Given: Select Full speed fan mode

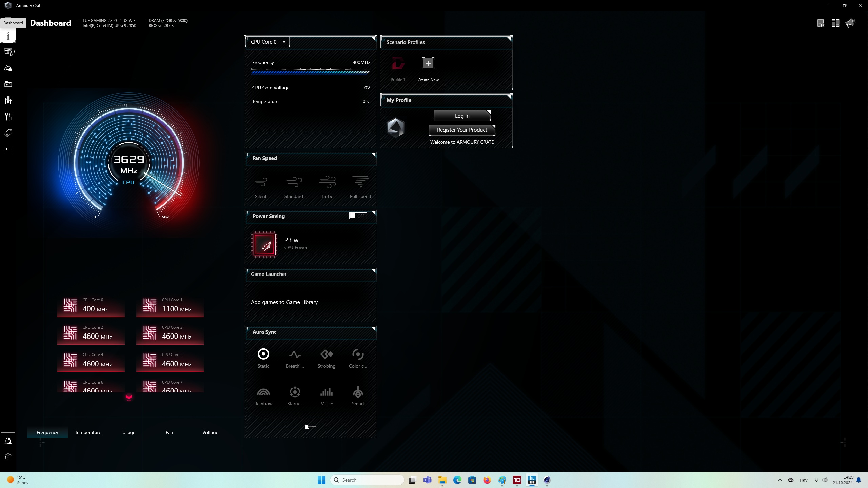Looking at the screenshot, I should click(360, 187).
